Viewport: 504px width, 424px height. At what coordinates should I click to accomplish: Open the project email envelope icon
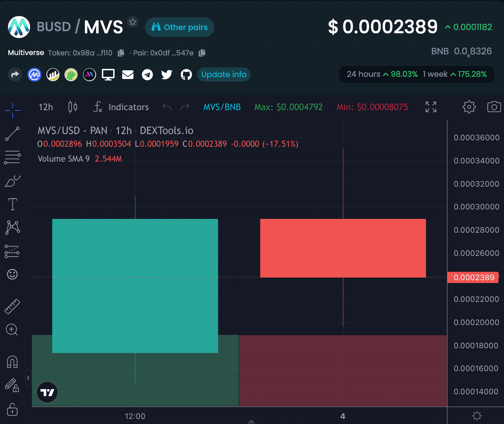click(x=128, y=75)
